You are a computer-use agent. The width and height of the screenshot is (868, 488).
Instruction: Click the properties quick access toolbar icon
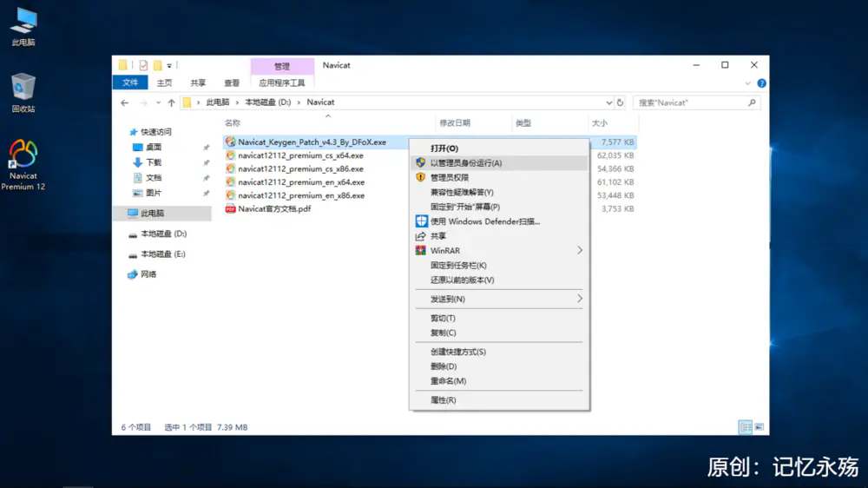point(143,65)
